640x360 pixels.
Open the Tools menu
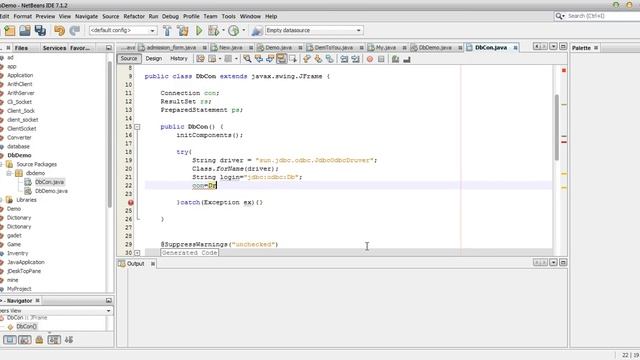229,16
